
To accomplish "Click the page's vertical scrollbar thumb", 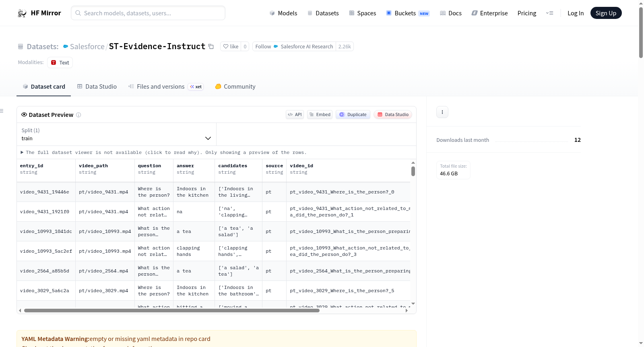I will tap(641, 32).
